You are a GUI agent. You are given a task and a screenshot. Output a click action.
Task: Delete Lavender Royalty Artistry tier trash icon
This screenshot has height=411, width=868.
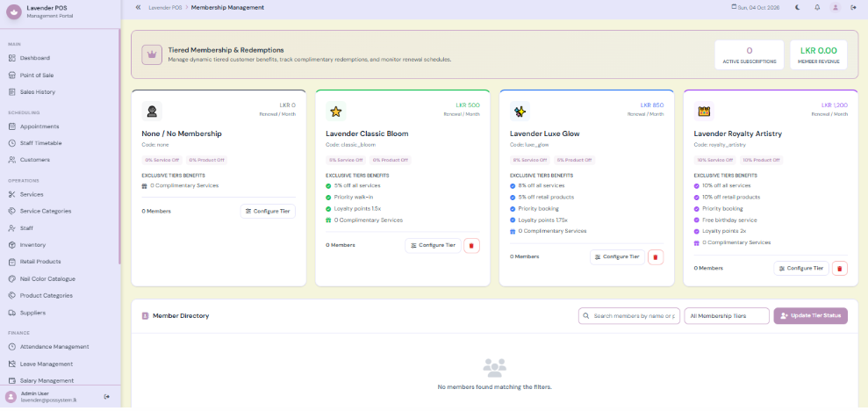[839, 268]
